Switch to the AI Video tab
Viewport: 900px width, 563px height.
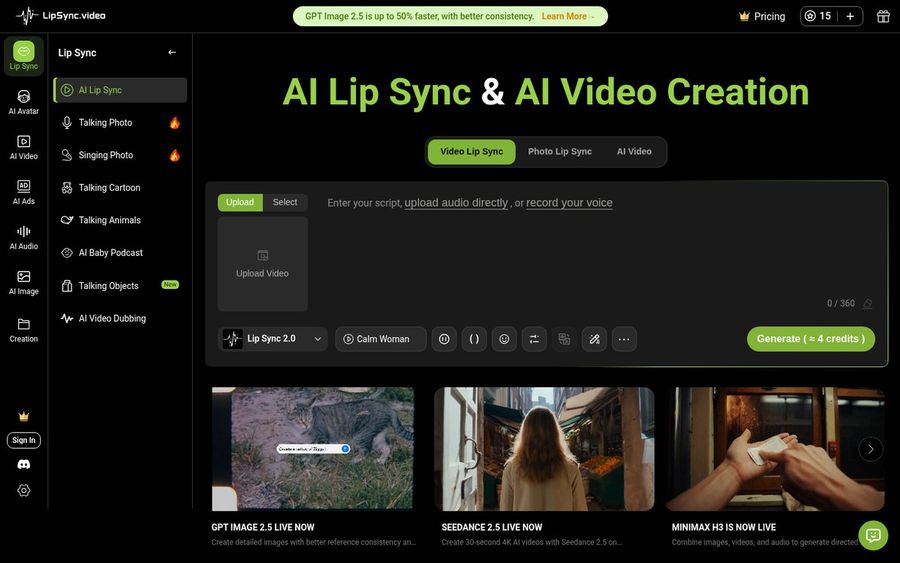click(x=634, y=152)
